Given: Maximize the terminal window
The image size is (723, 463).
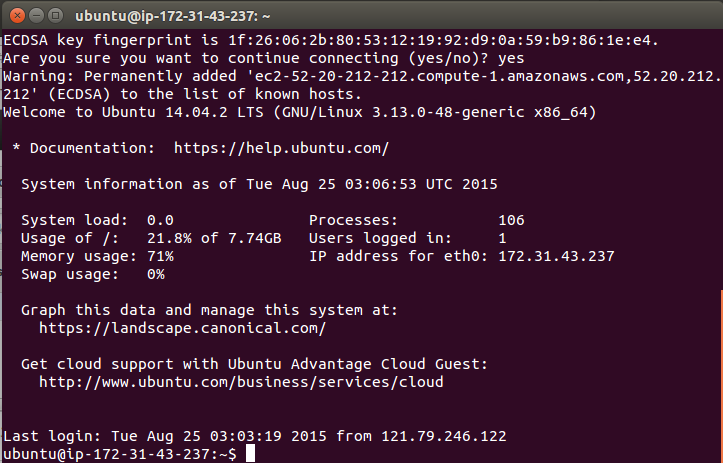Looking at the screenshot, I should tap(56, 16).
